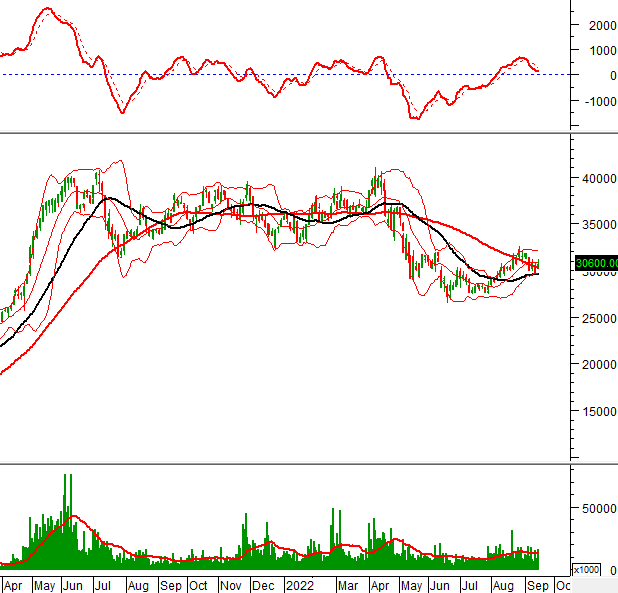Click the lowest oscillator trough near -1000
618x593 pixels.
(x=414, y=118)
